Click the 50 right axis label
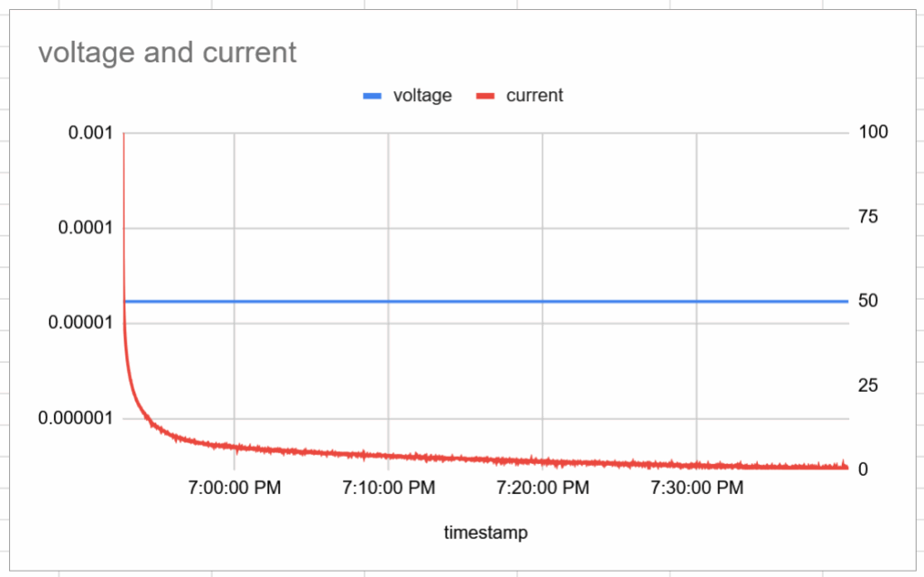 869,302
